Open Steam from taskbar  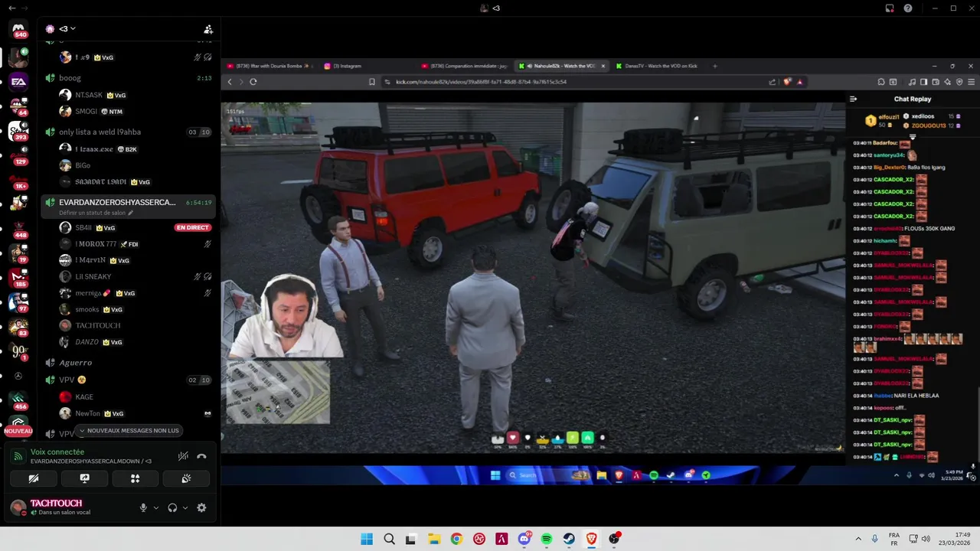coord(569,539)
